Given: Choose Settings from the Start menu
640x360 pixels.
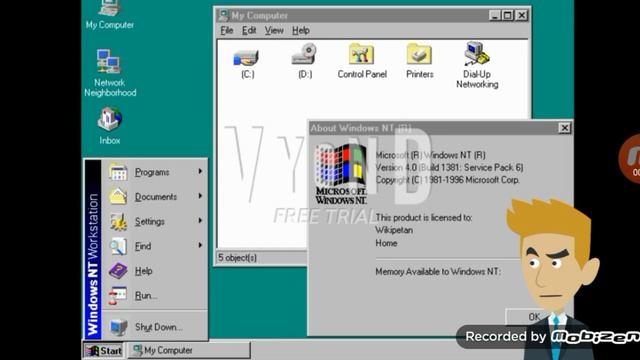Looking at the screenshot, I should click(x=155, y=222).
